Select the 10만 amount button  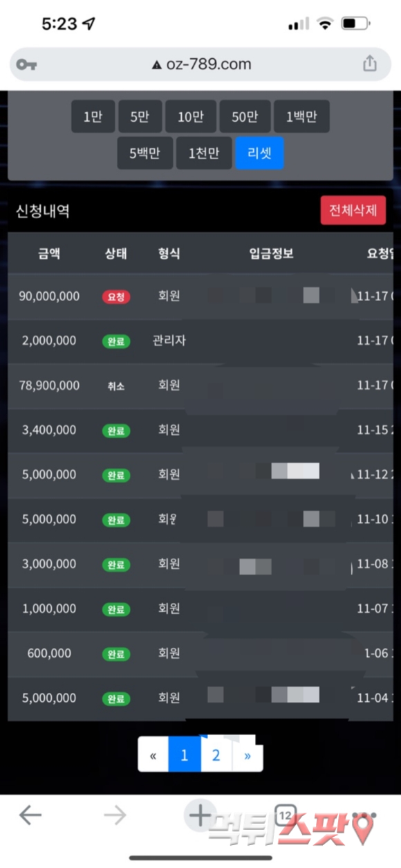[191, 116]
